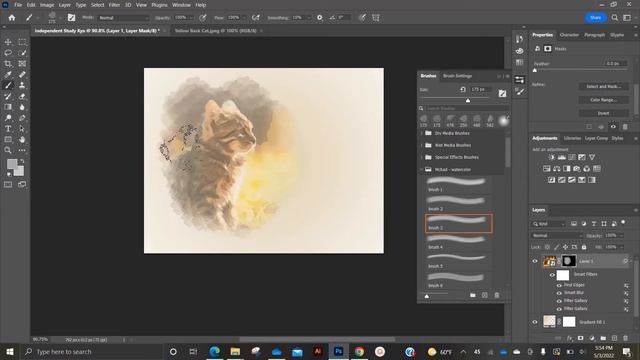Open the Fill percentage dropdown arrow
Viewport: 640px width, 360px height.
(621, 247)
